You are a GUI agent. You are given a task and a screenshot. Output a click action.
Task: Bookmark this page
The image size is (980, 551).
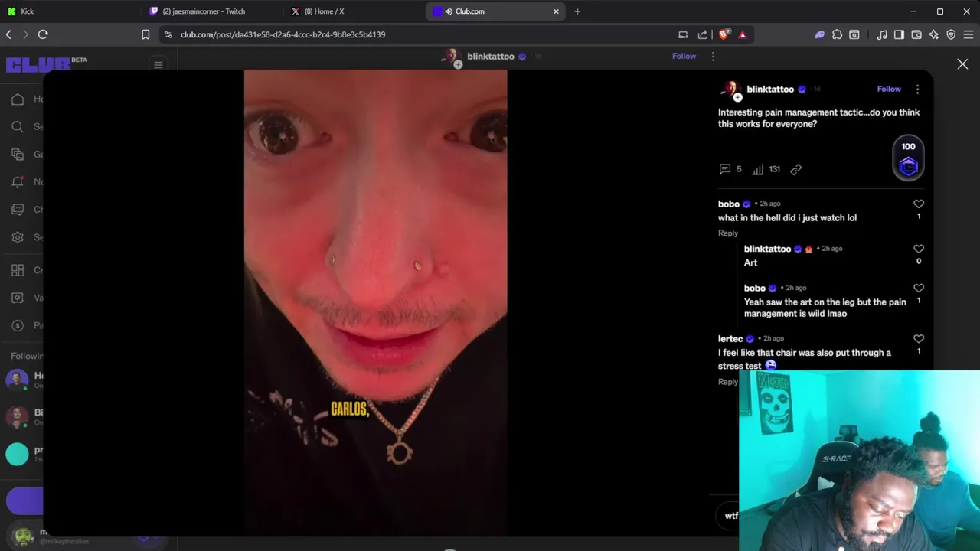tap(145, 34)
